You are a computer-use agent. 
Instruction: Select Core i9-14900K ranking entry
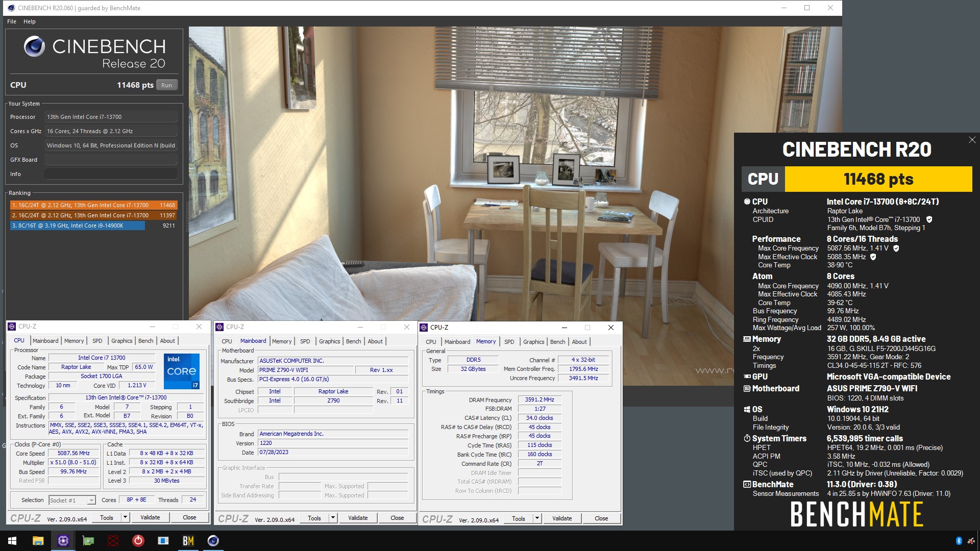coord(93,226)
